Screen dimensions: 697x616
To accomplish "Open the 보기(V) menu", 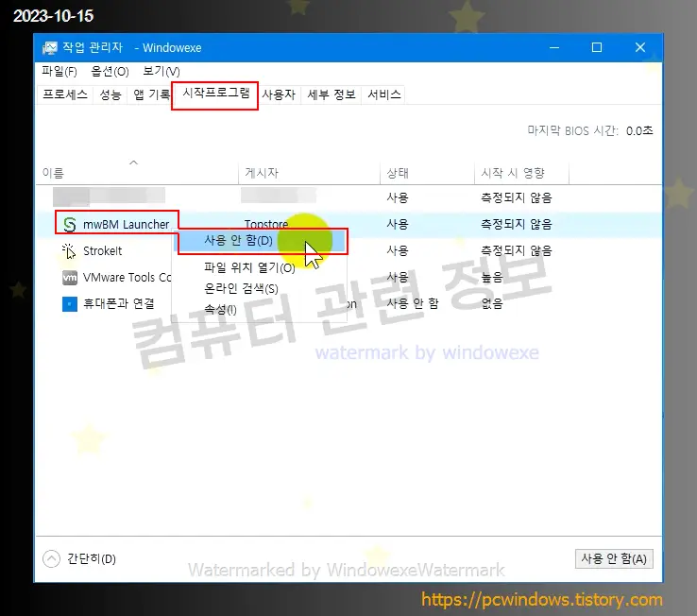I will point(161,71).
